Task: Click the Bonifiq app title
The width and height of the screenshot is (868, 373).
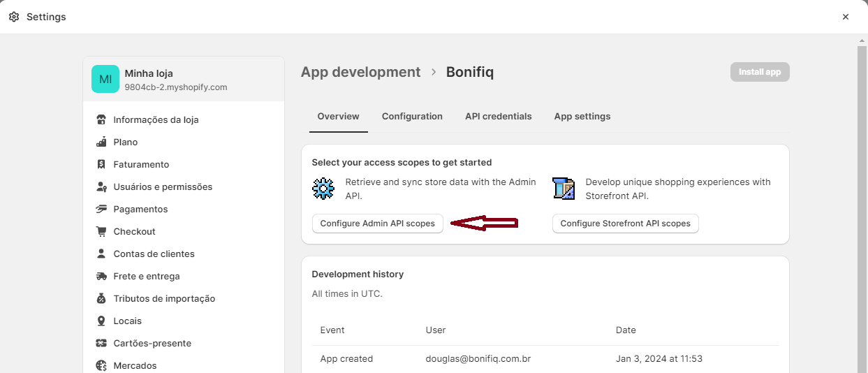Action: 470,72
